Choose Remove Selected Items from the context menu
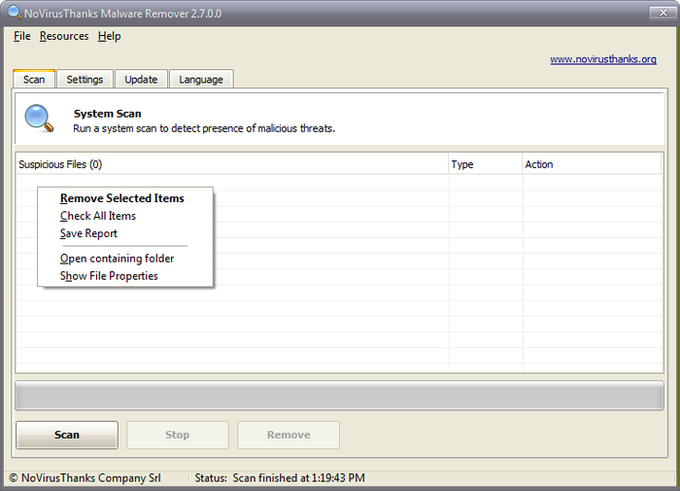Image resolution: width=680 pixels, height=491 pixels. point(125,198)
